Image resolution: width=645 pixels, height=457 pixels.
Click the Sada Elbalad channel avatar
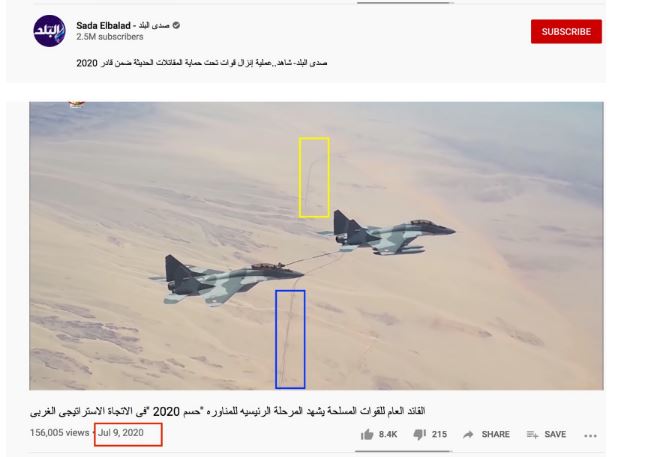[x=49, y=31]
